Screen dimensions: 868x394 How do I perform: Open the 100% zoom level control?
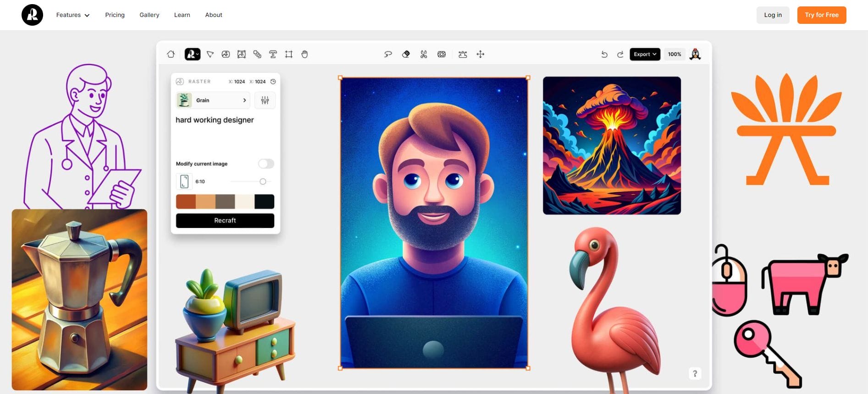click(x=674, y=54)
